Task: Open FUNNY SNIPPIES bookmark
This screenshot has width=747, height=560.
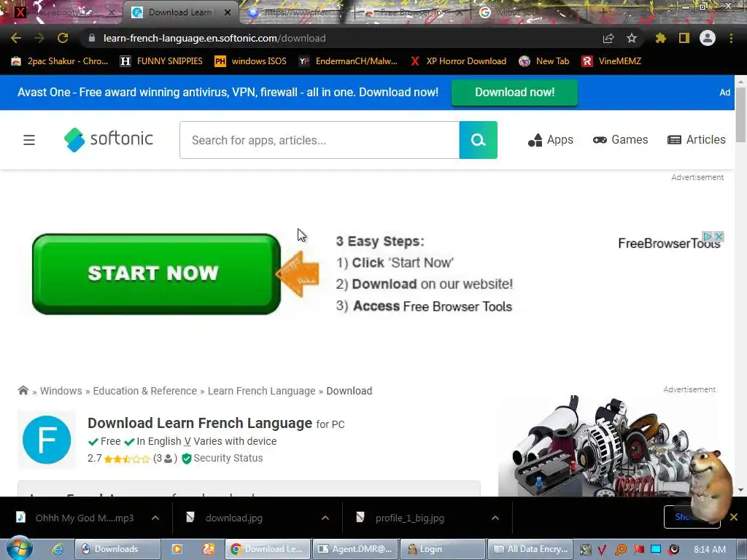Action: coord(161,61)
